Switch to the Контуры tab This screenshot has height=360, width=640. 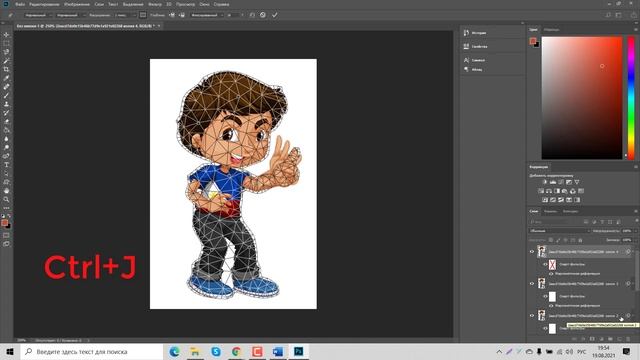click(x=570, y=211)
